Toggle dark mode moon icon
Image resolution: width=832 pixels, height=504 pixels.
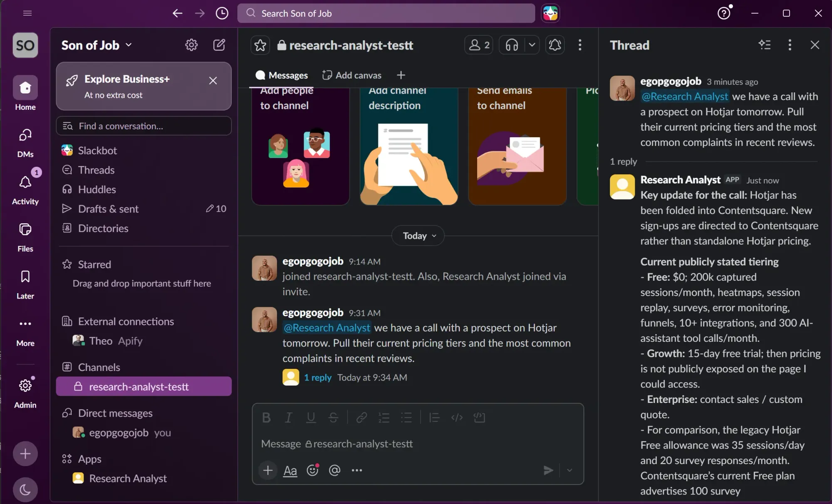pyautogui.click(x=25, y=490)
